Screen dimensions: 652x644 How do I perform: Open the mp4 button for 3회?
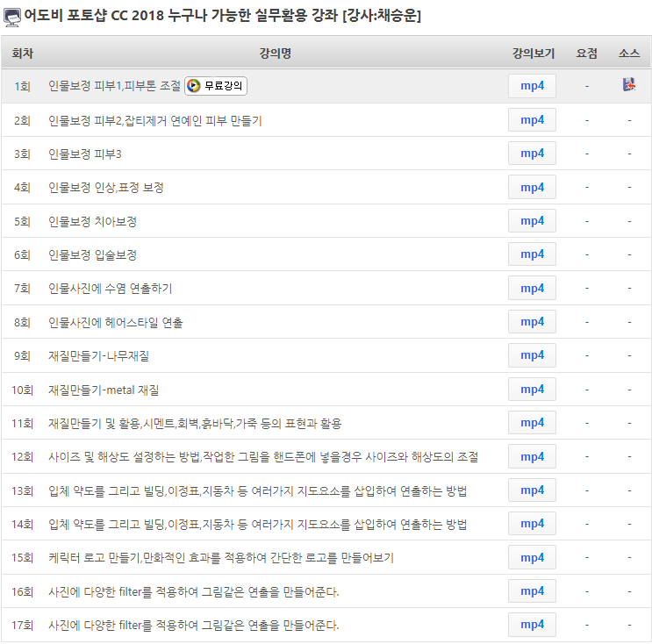pos(532,154)
